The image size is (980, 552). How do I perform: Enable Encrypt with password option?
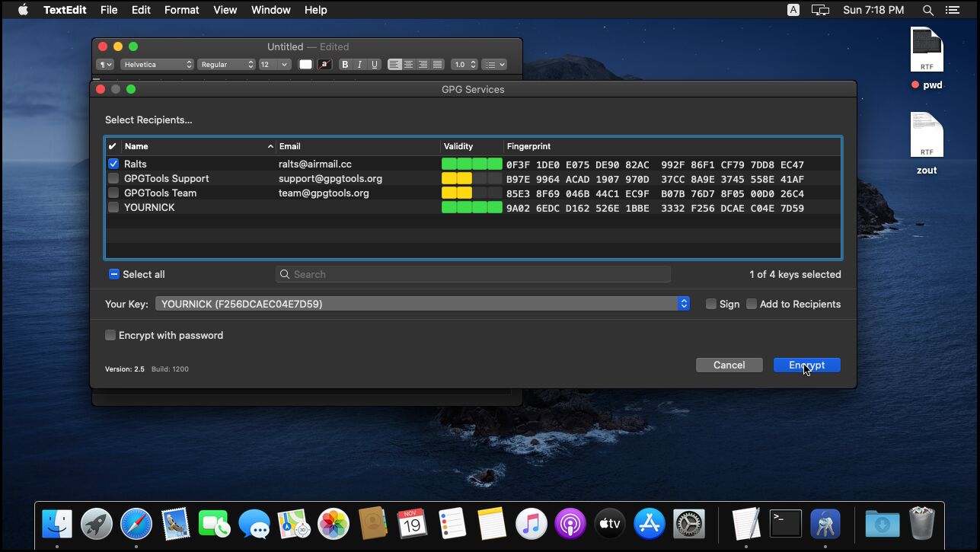click(110, 336)
